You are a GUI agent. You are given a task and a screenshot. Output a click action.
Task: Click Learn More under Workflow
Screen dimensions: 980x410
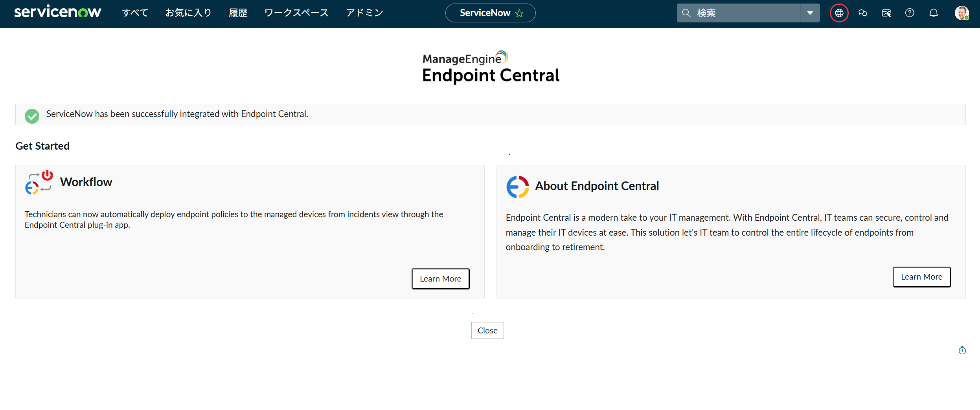click(x=440, y=279)
